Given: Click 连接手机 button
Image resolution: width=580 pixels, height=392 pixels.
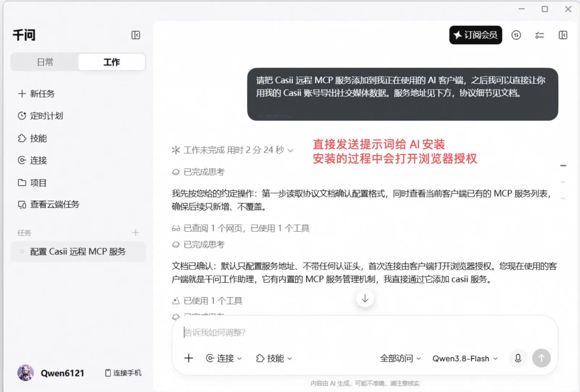Looking at the screenshot, I should pyautogui.click(x=123, y=373).
